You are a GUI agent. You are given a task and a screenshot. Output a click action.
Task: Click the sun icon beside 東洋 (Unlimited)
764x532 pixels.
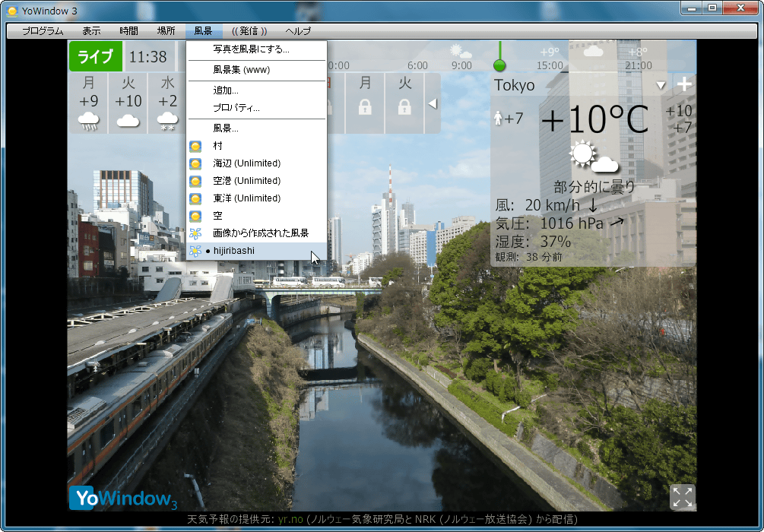click(195, 199)
